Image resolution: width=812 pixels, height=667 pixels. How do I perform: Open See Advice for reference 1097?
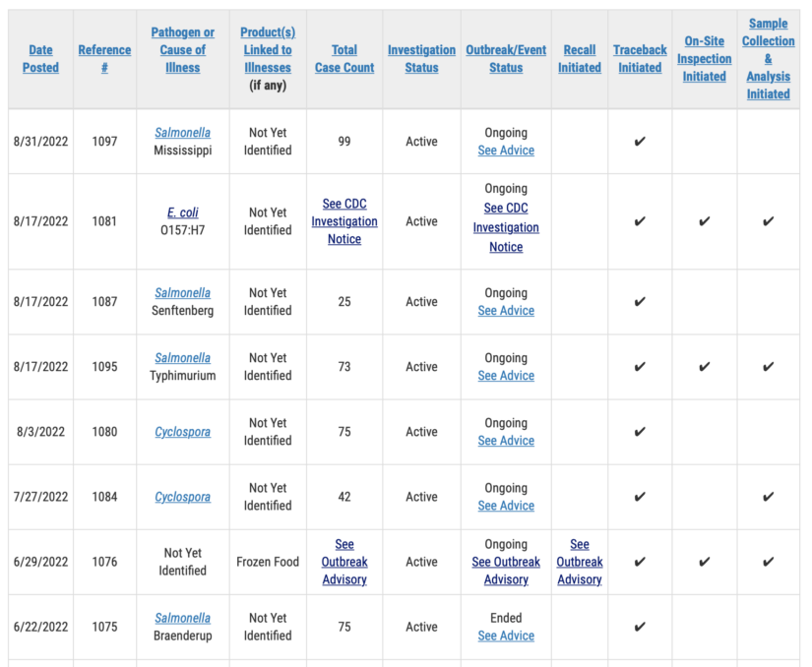[x=506, y=151]
